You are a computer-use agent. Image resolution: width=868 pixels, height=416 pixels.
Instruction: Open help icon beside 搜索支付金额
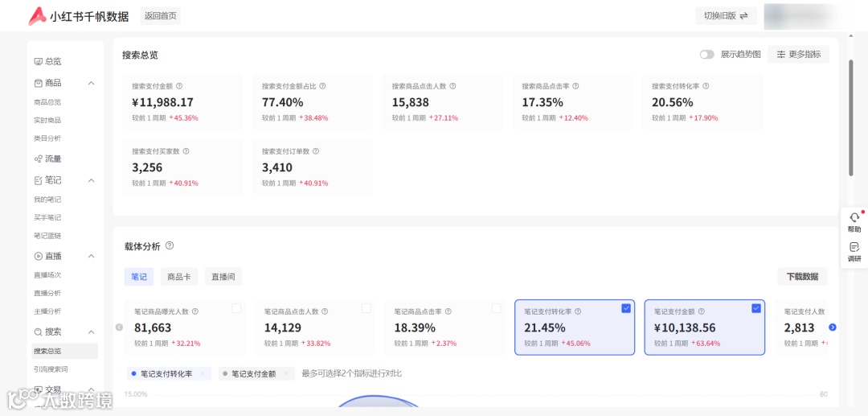(x=178, y=86)
